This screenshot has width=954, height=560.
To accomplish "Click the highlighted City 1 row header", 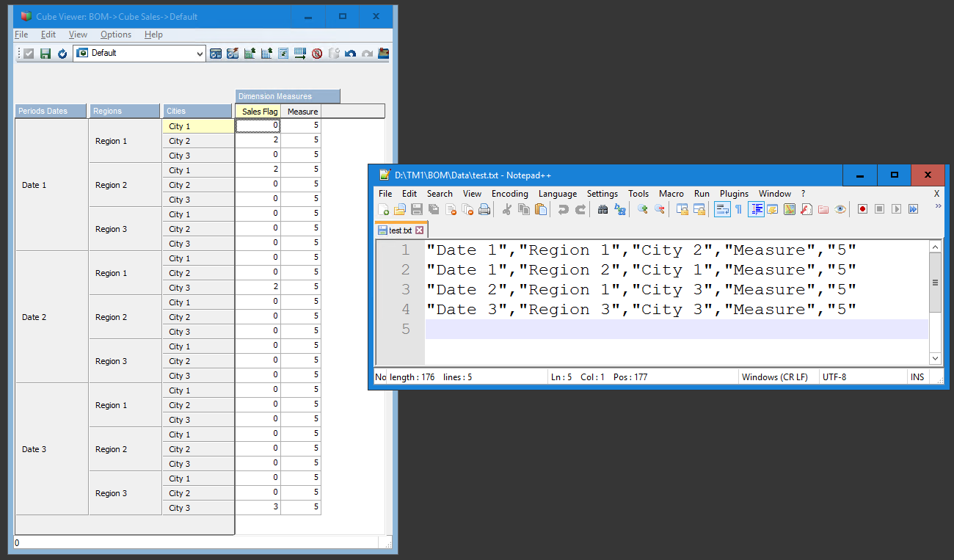I will click(197, 126).
